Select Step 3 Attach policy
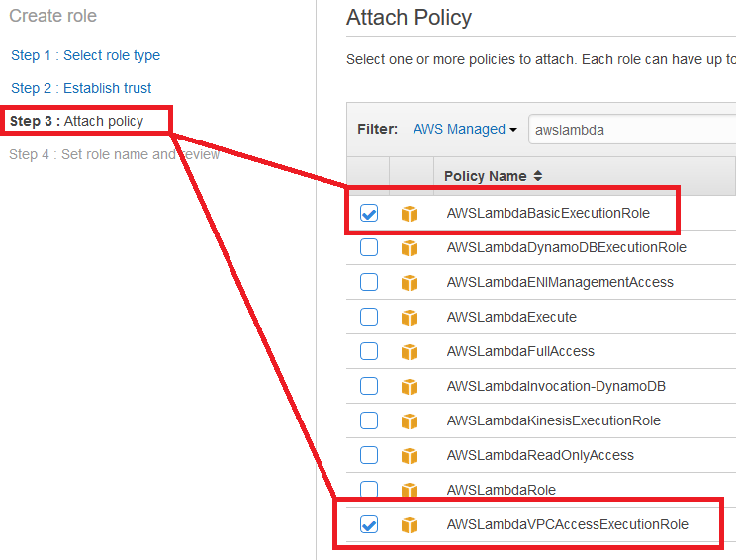Screen dimensions: 736x560 coord(76,121)
